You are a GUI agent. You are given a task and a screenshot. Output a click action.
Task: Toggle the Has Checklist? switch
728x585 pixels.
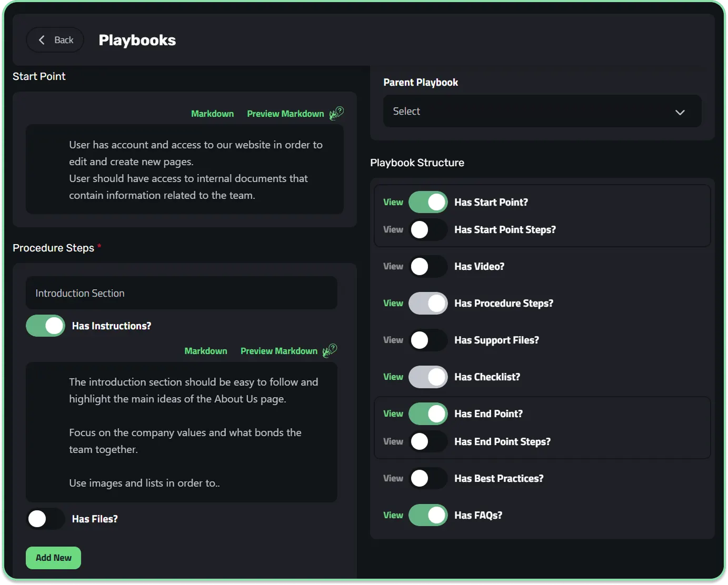click(428, 377)
